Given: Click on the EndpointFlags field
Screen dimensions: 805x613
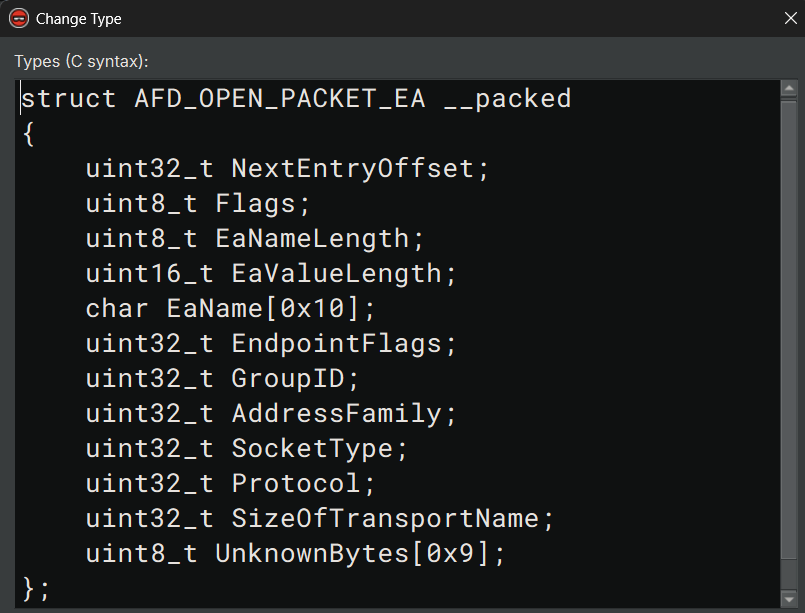Looking at the screenshot, I should pyautogui.click(x=336, y=343).
